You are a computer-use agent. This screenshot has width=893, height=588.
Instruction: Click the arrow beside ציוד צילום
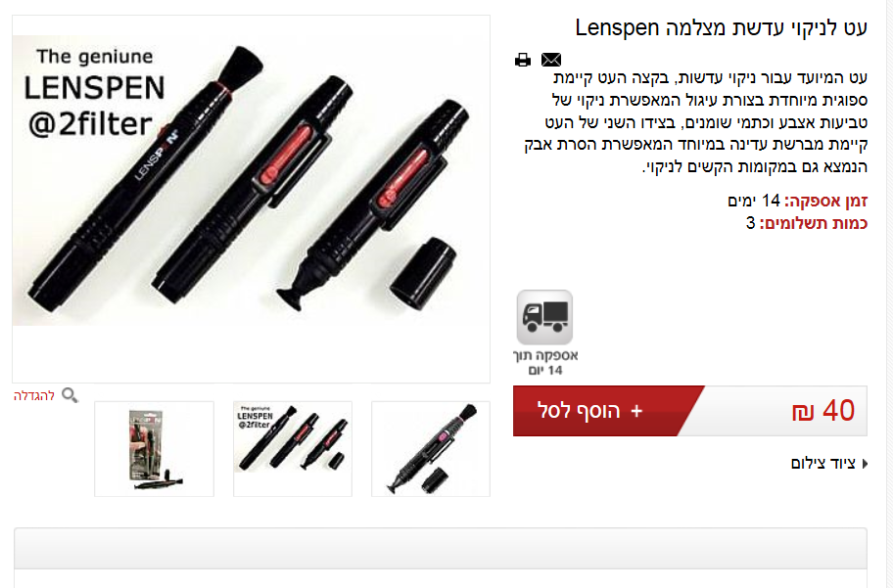pyautogui.click(x=865, y=464)
